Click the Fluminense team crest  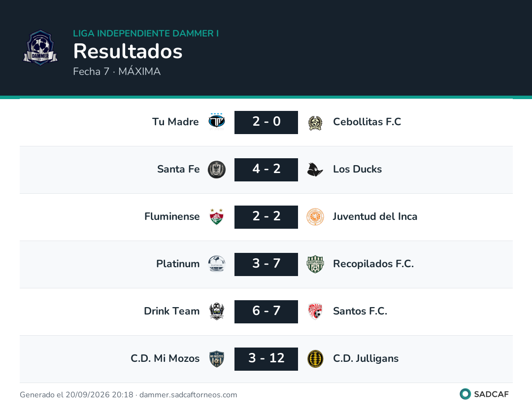pyautogui.click(x=216, y=216)
